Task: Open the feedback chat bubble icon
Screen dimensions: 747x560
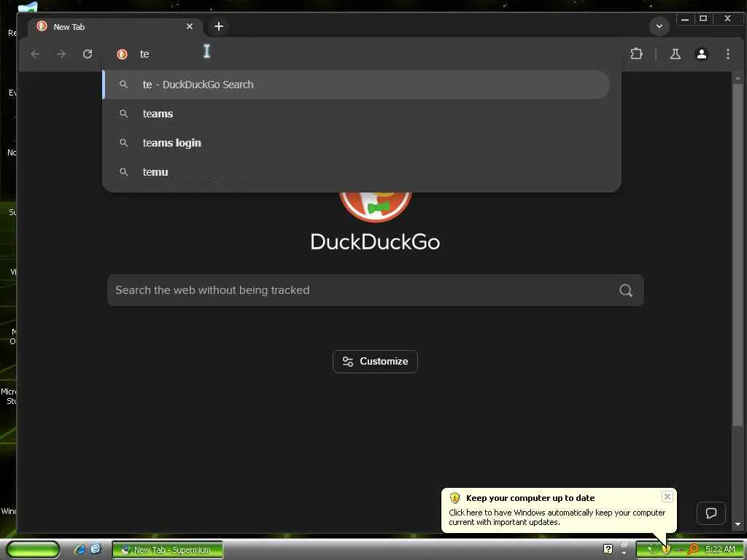Action: [711, 513]
